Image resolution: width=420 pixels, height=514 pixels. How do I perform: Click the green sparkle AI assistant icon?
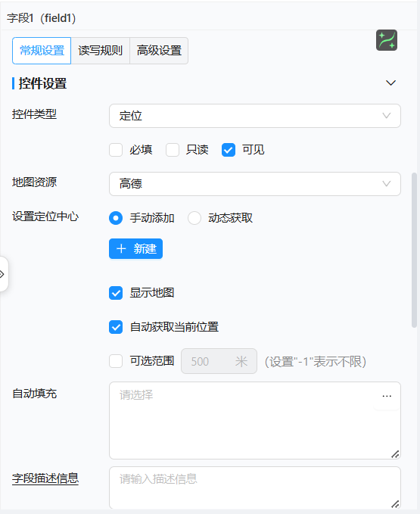click(x=387, y=40)
